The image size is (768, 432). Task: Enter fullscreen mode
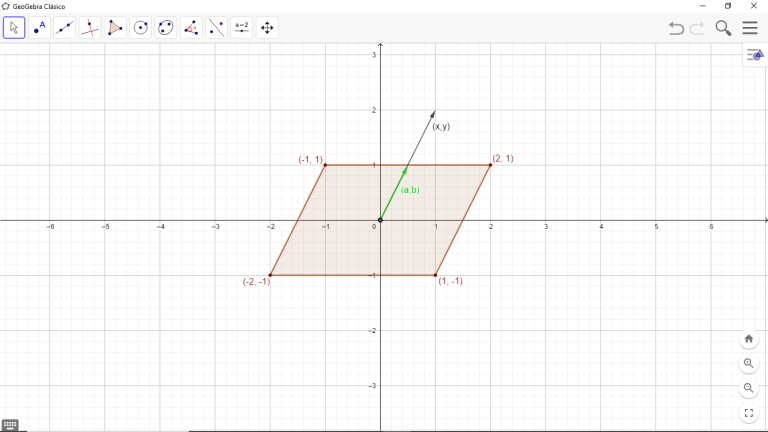(x=749, y=413)
